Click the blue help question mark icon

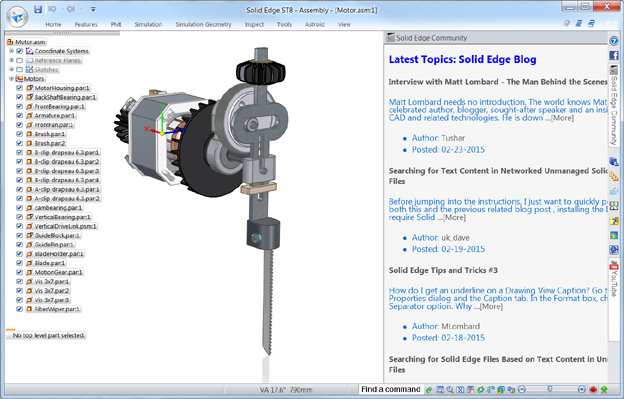tap(614, 41)
